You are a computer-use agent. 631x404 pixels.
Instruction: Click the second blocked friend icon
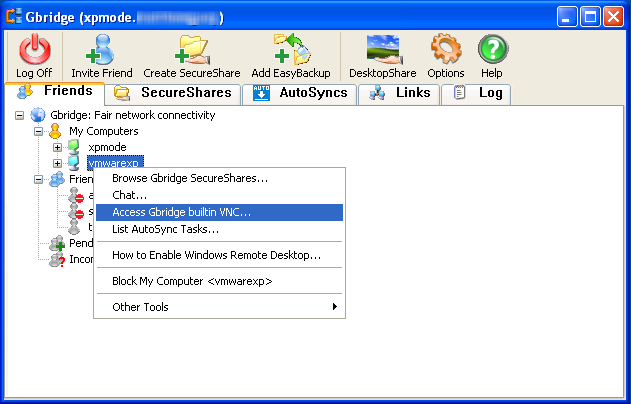pos(76,211)
